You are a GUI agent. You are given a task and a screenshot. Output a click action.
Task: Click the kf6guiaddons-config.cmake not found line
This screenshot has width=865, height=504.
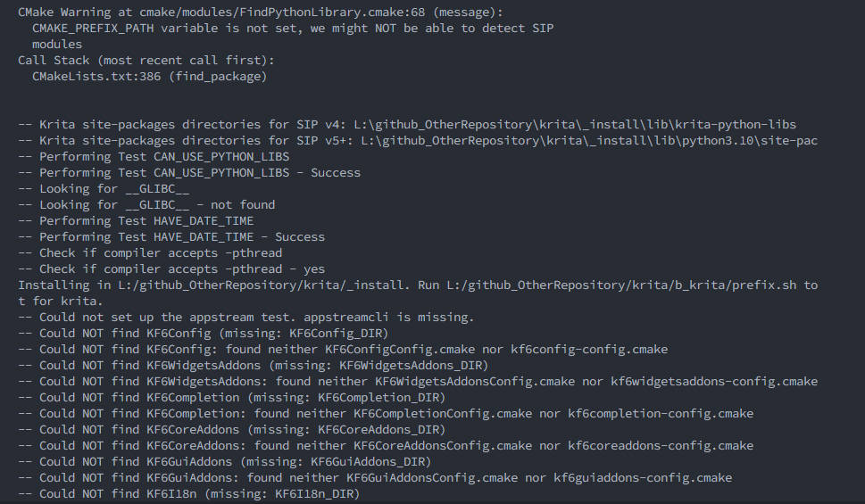coord(375,478)
